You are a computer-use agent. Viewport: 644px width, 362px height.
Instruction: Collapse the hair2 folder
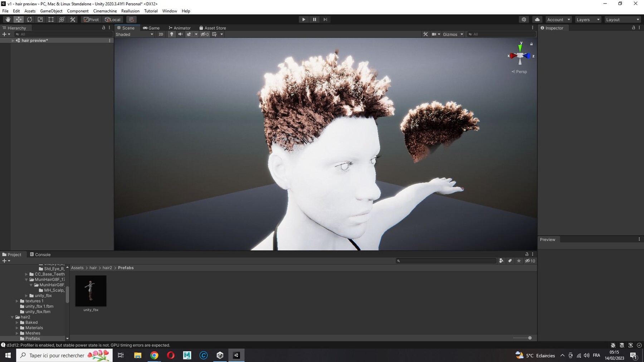(12, 317)
